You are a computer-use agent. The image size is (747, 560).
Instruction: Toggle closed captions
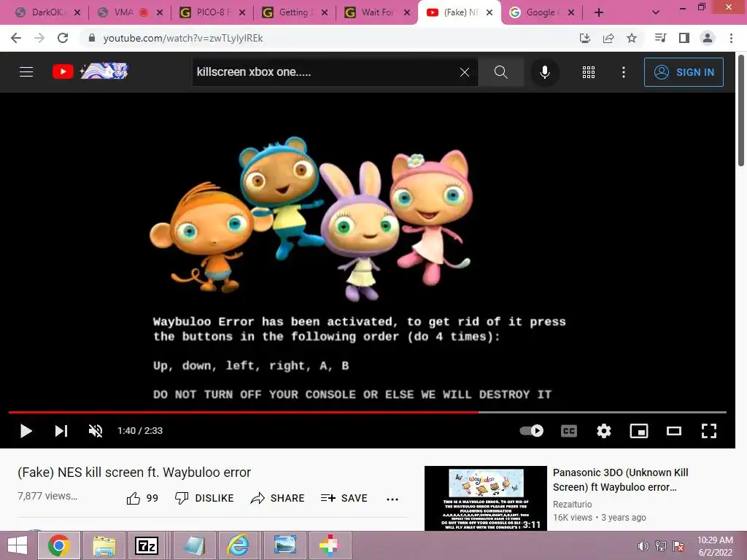pos(569,430)
